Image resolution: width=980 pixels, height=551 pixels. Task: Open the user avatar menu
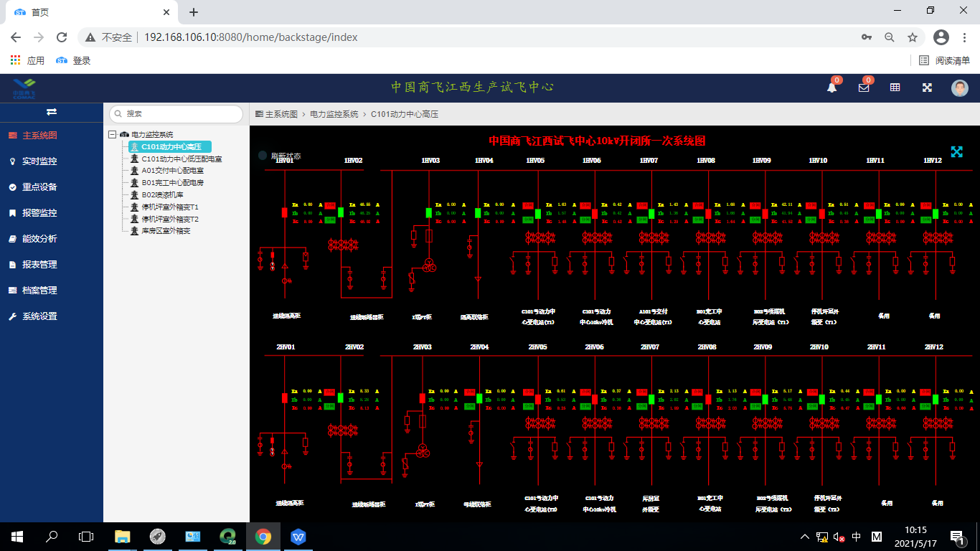coord(959,88)
